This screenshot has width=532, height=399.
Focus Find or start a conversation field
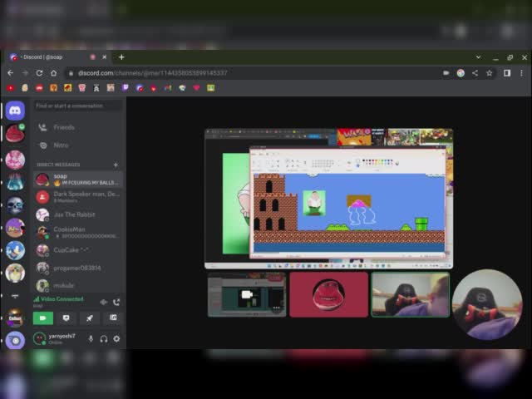77,106
